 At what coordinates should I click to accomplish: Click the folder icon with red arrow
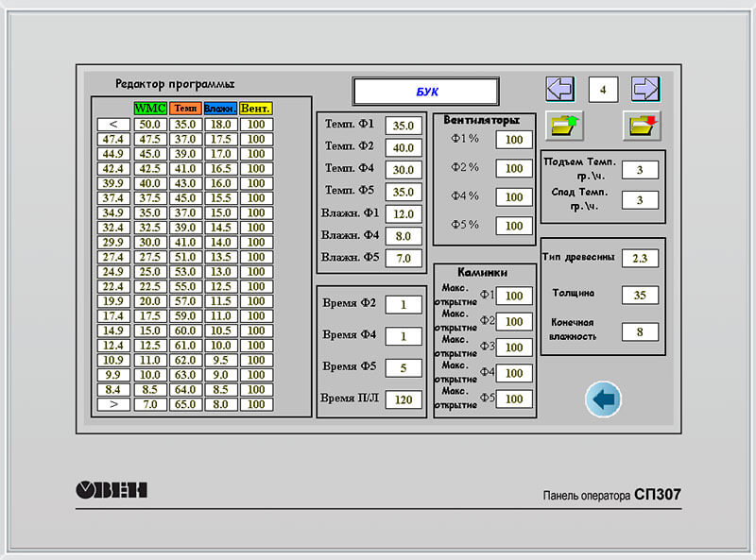[x=642, y=125]
